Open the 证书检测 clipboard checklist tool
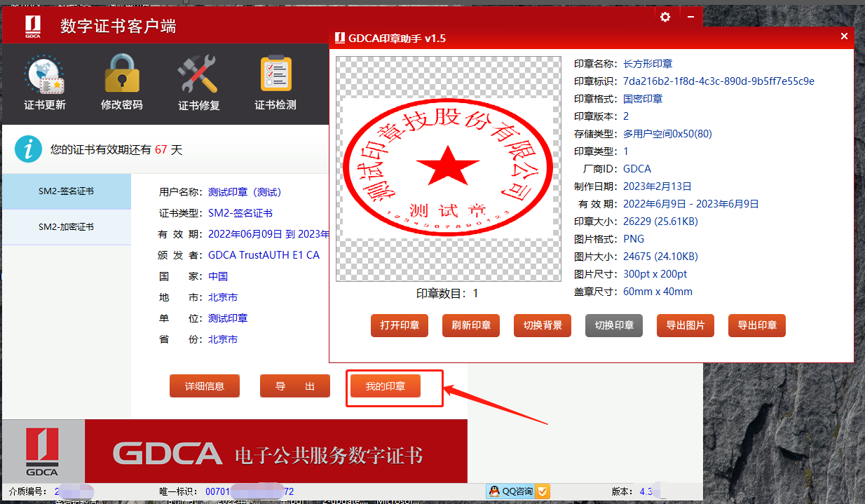 point(275,83)
